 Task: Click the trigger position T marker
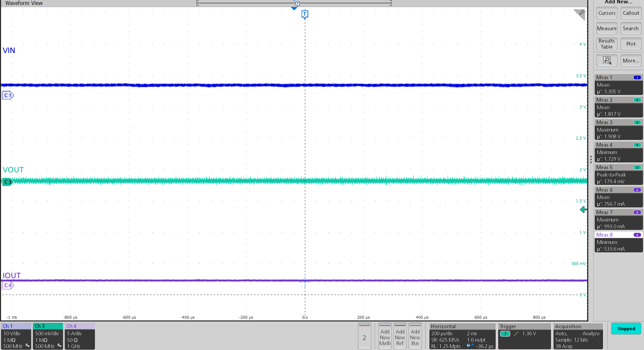tap(305, 14)
